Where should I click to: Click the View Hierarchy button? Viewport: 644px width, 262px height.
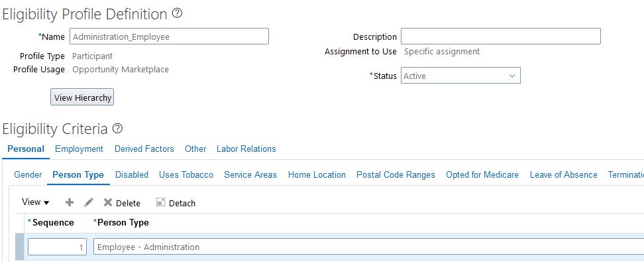coord(82,98)
